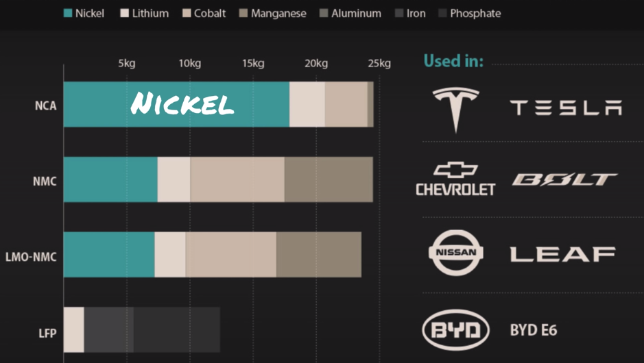This screenshot has height=363, width=644.
Task: Select the Manganese legend entry
Action: [x=272, y=13]
